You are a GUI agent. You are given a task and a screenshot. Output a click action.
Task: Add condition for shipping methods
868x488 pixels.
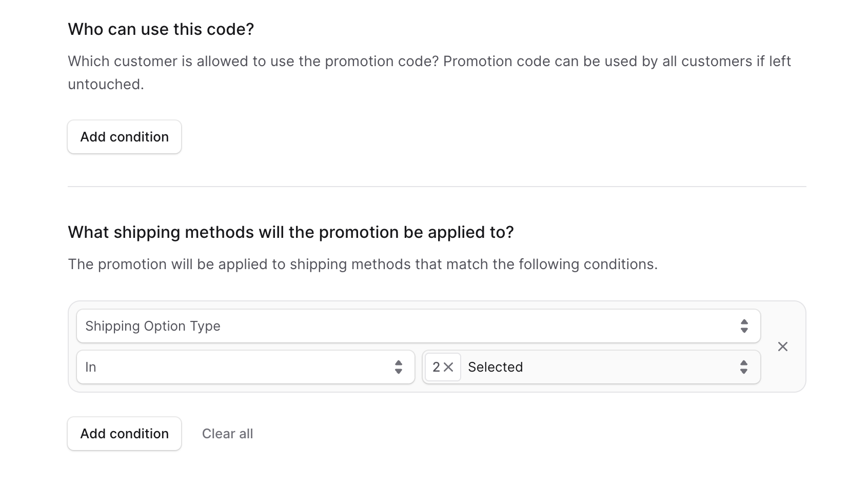124,434
